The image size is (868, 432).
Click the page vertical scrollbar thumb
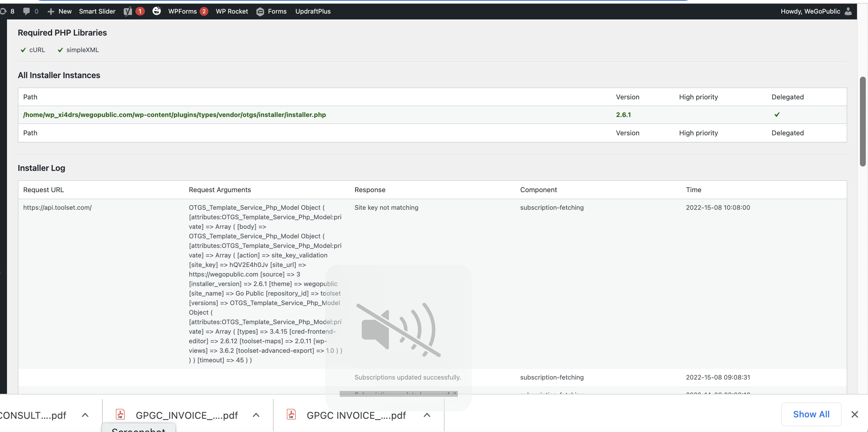[863, 121]
